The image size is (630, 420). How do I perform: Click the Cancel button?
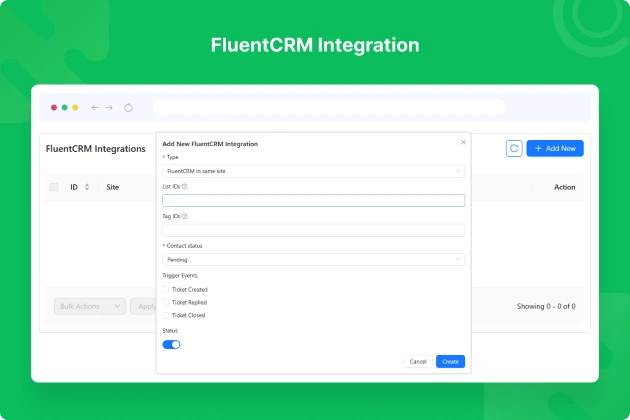pyautogui.click(x=418, y=362)
